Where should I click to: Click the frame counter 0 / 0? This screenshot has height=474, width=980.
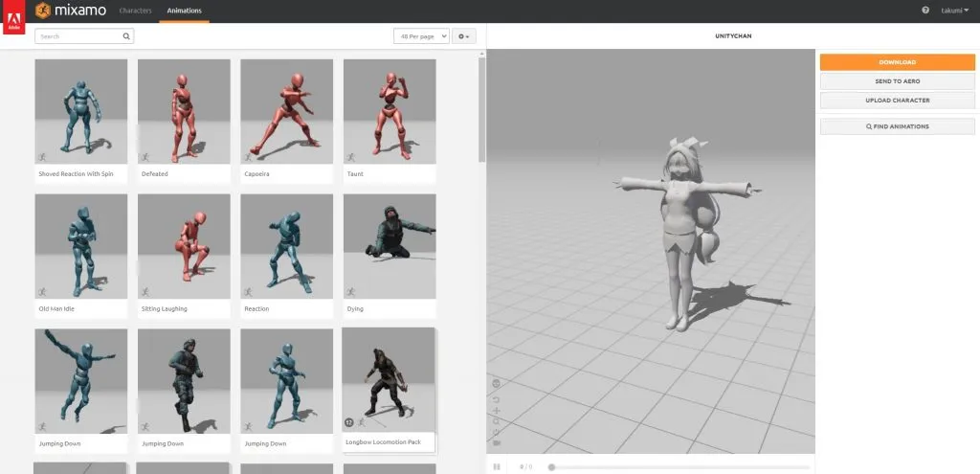(526, 467)
